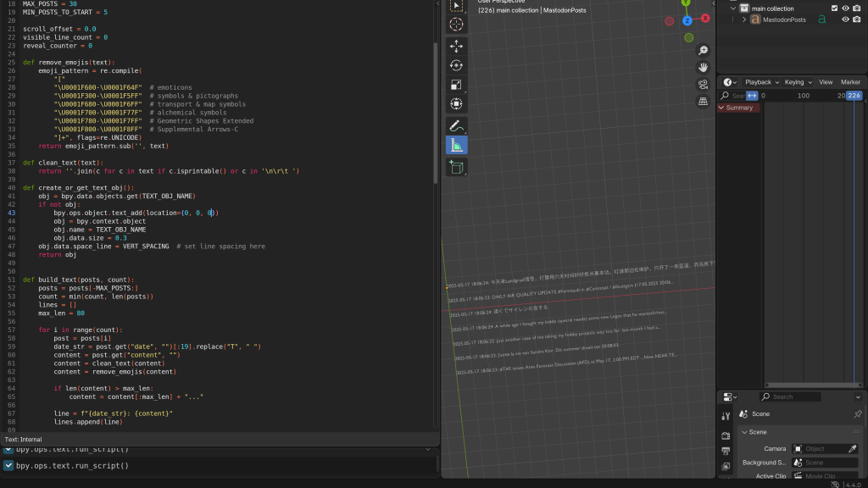Open the Tool properties tab
Image resolution: width=868 pixels, height=488 pixels.
coord(726,416)
